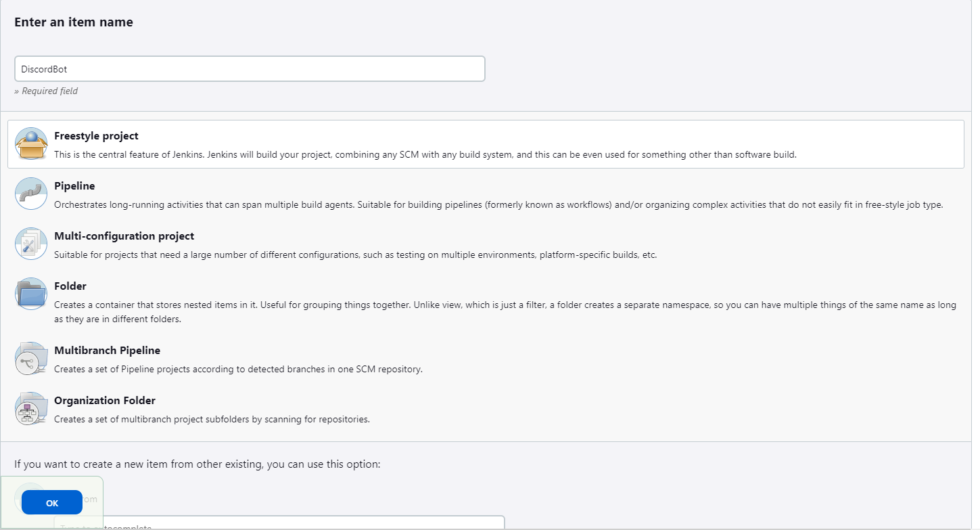The image size is (980, 530).
Task: Choose the Multibranch Pipeline heading
Action: [107, 351]
